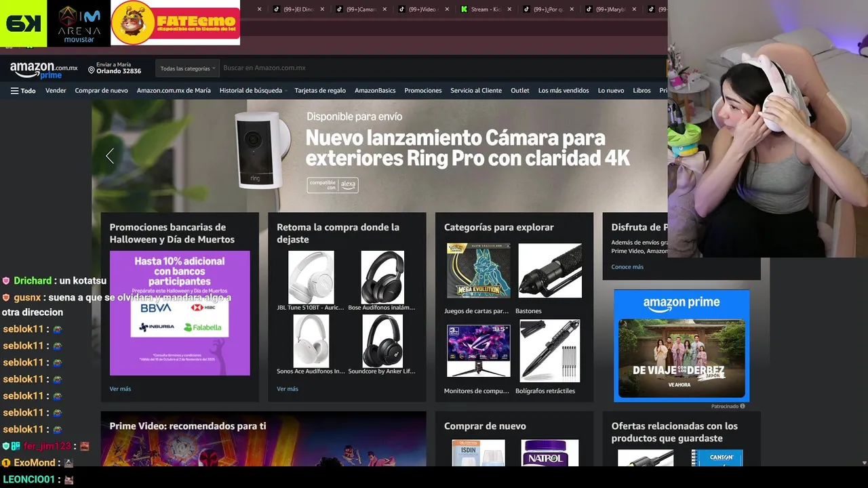The height and width of the screenshot is (488, 868).
Task: Click the Comprar de nuevo card heading
Action: (485, 426)
